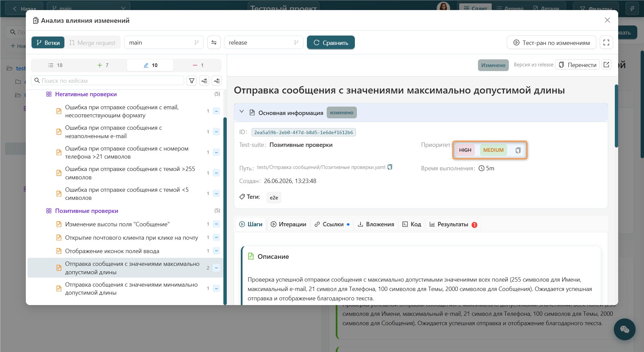Show the 7 added cases
Screen dimensions: 644x352
click(103, 65)
